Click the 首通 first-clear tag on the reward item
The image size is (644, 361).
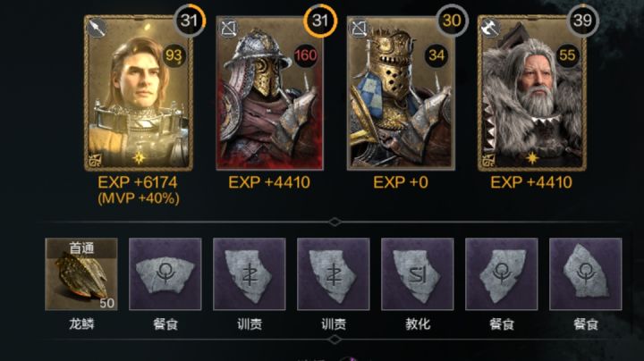[x=81, y=248]
